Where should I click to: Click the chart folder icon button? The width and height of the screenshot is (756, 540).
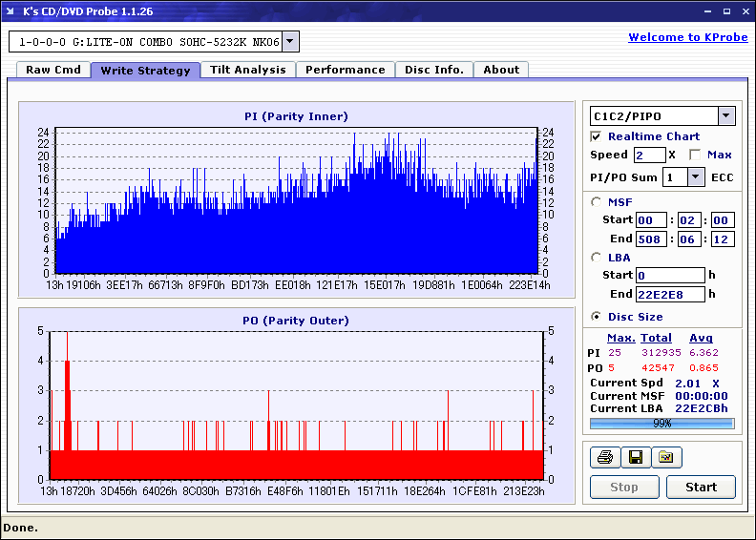coord(666,458)
